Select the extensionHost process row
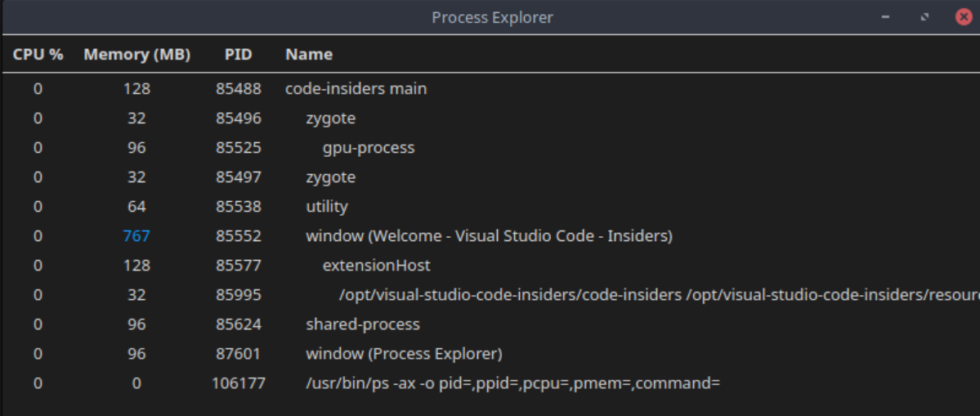The width and height of the screenshot is (980, 416). coord(490,266)
